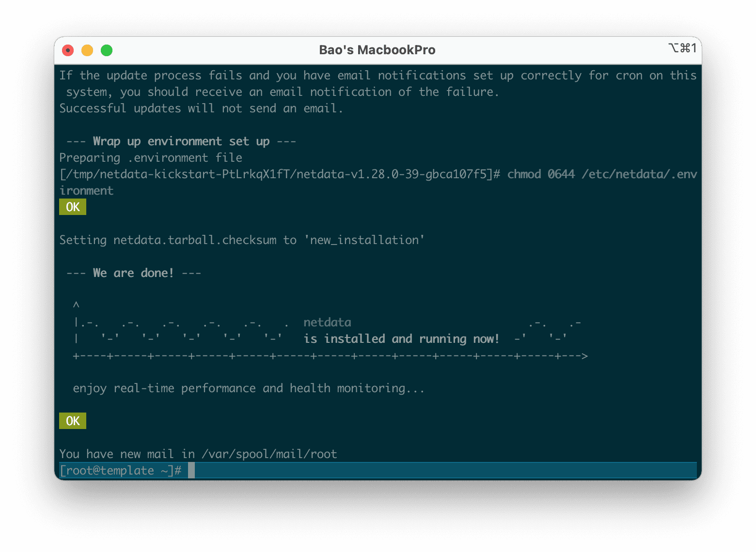Click the first green OK badge after chmod

(x=73, y=207)
